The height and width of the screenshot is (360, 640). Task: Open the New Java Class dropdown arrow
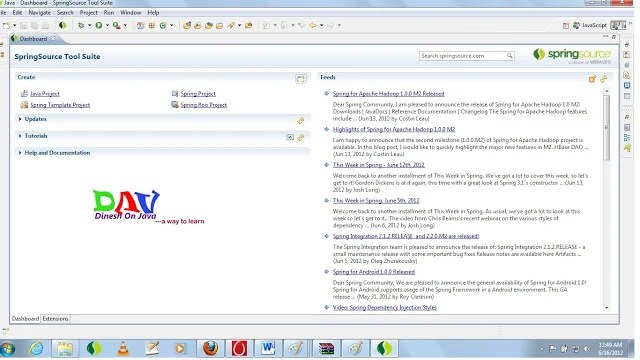coord(171,25)
